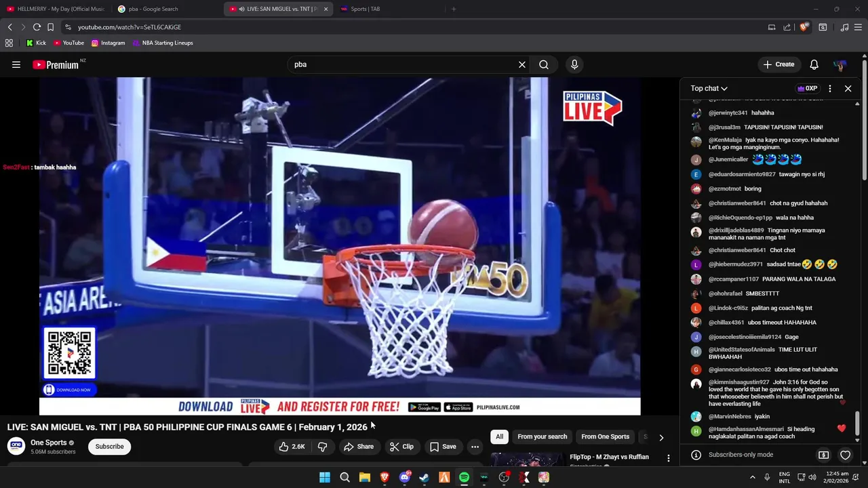
Task: Share the video
Action: (x=358, y=447)
